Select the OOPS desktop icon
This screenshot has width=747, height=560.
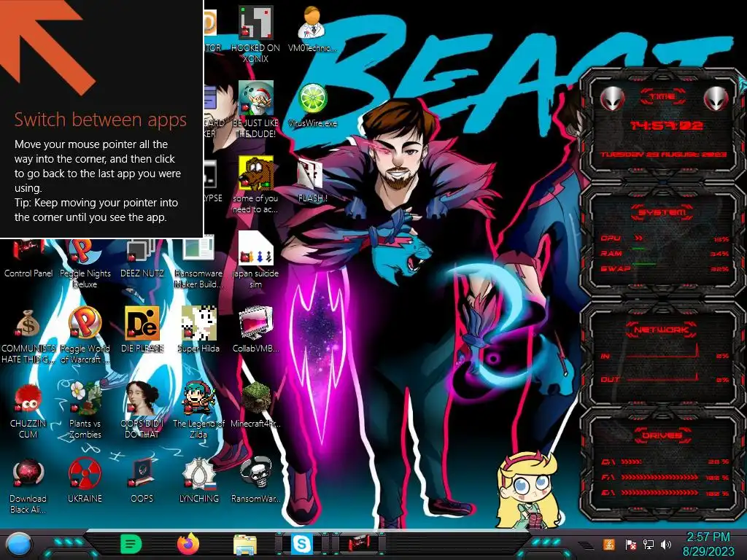[x=142, y=480]
